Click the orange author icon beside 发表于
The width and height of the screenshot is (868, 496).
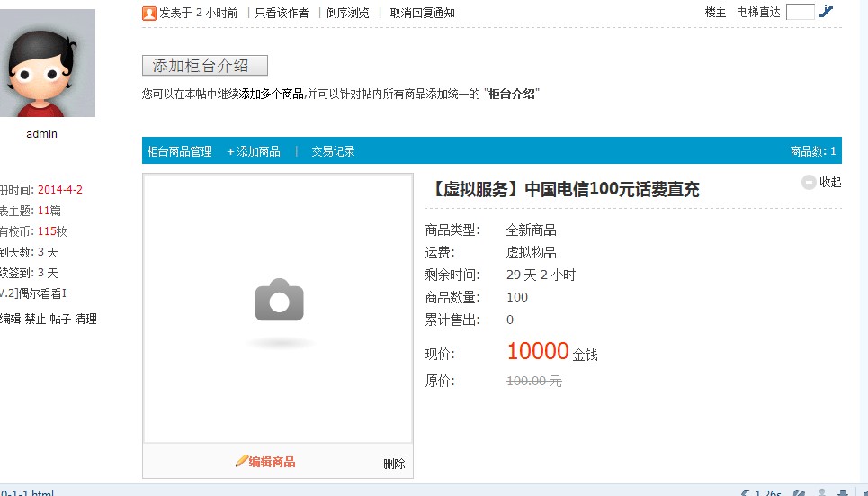coord(149,13)
